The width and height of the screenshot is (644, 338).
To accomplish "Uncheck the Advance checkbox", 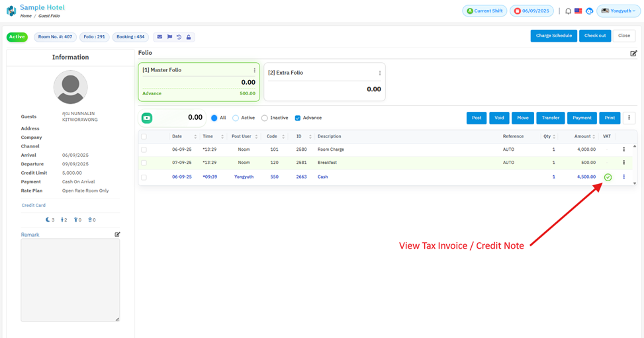I will (x=298, y=118).
